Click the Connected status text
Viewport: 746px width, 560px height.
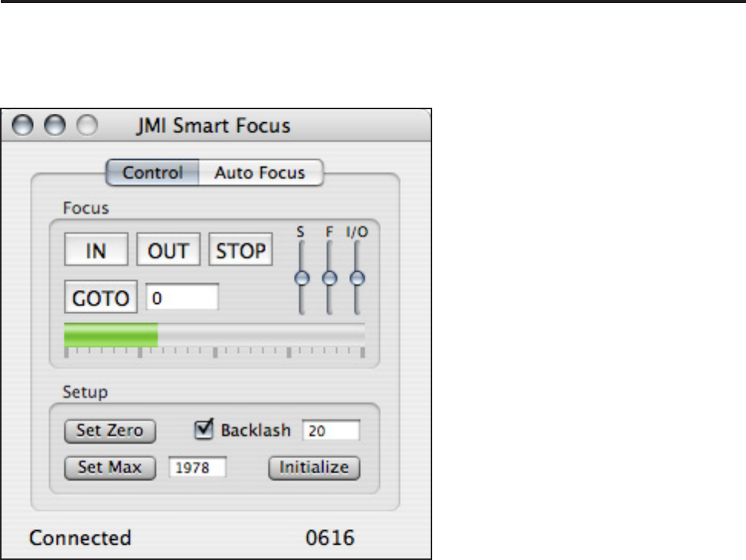(x=80, y=538)
